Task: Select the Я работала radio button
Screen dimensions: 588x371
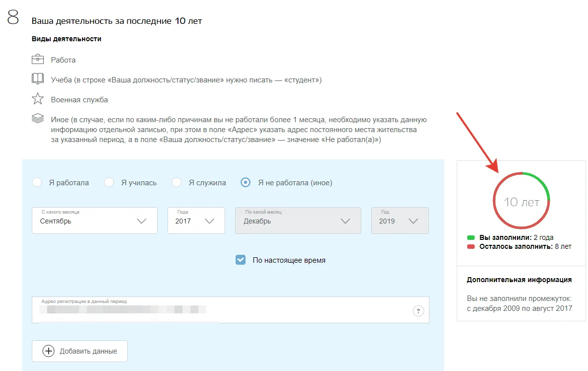Action: pos(37,182)
